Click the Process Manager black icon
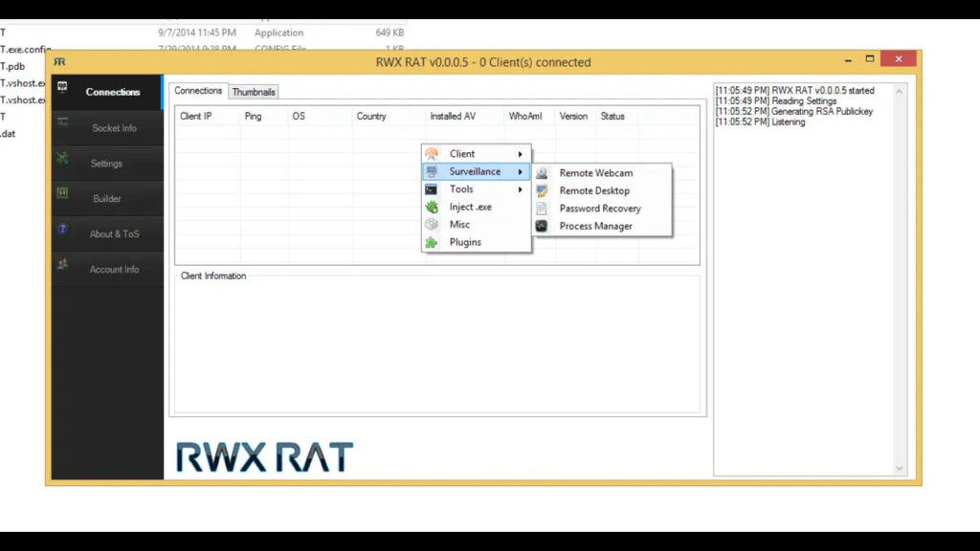Screen dimensions: 980x551 tap(542, 226)
